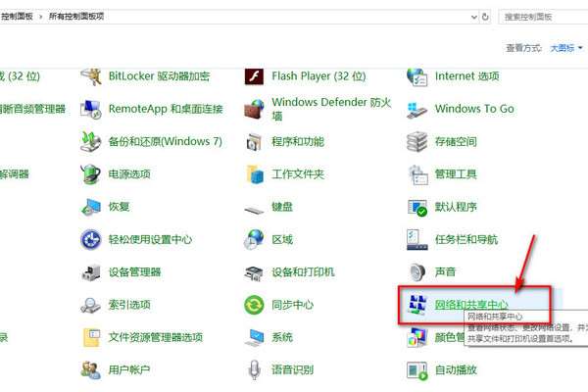
Task: Click the 程序和功能 icon
Action: 254,142
